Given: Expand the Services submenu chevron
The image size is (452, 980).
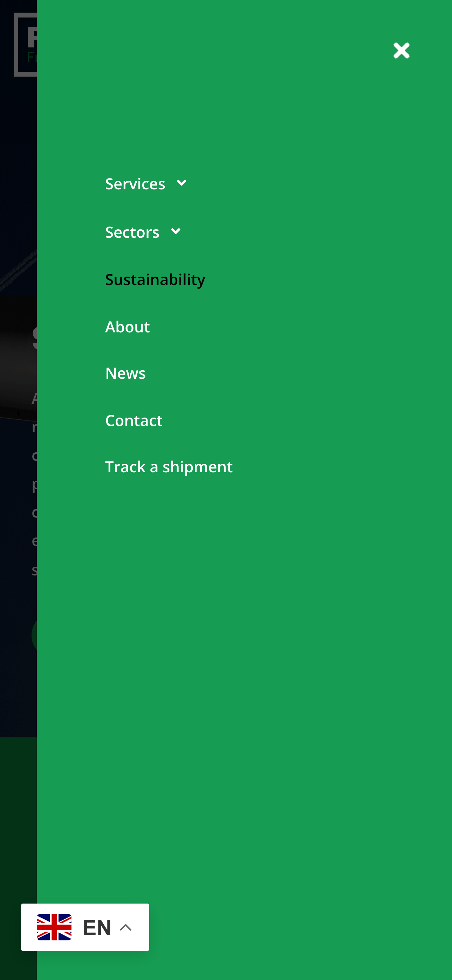Looking at the screenshot, I should [x=182, y=183].
